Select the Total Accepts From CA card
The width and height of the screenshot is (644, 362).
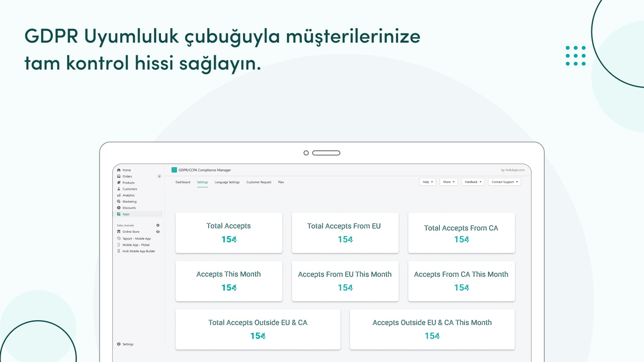(461, 233)
